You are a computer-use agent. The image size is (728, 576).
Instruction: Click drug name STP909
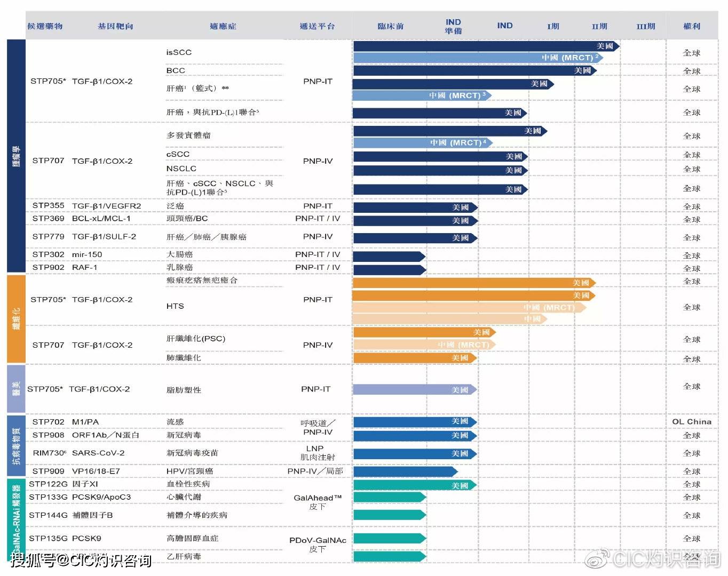(48, 471)
